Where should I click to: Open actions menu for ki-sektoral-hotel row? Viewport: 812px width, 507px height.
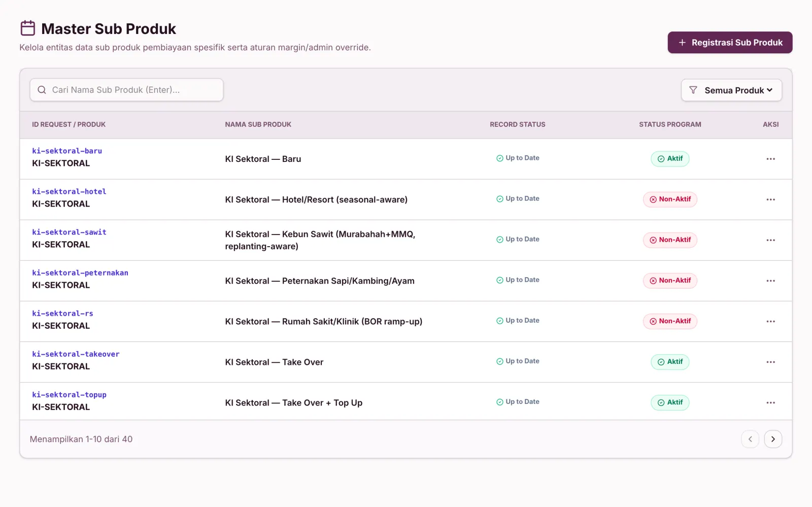tap(770, 199)
